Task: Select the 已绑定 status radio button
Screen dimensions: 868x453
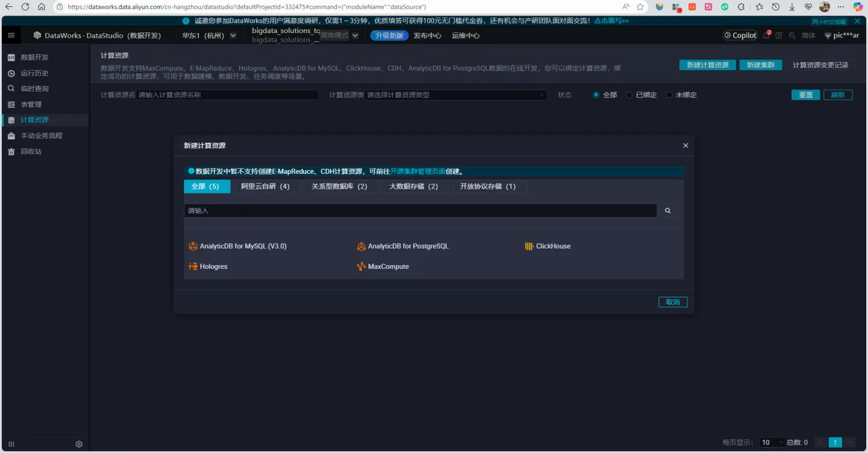Action: (x=629, y=95)
